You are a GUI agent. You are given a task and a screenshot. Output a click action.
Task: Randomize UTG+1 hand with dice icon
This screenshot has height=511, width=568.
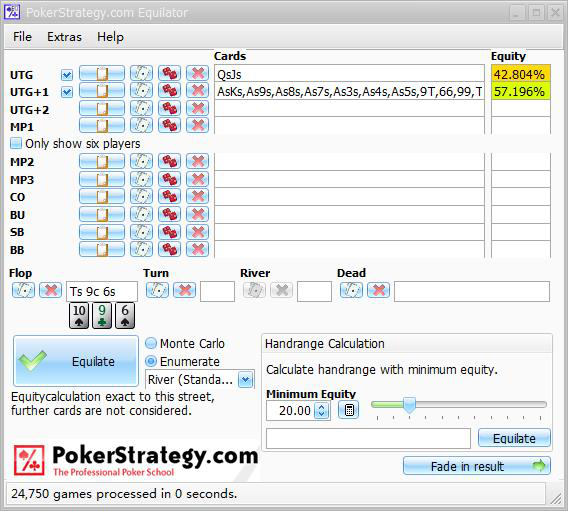click(x=170, y=91)
